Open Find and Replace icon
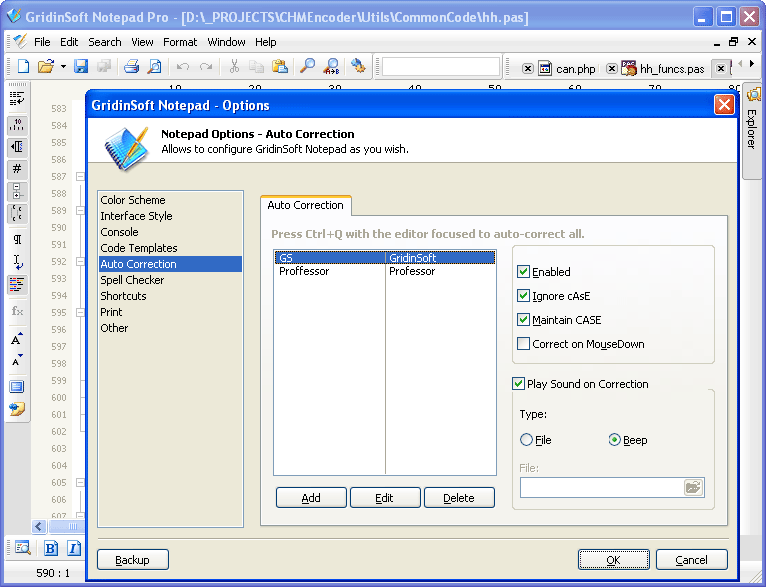This screenshot has height=587, width=766. click(331, 66)
